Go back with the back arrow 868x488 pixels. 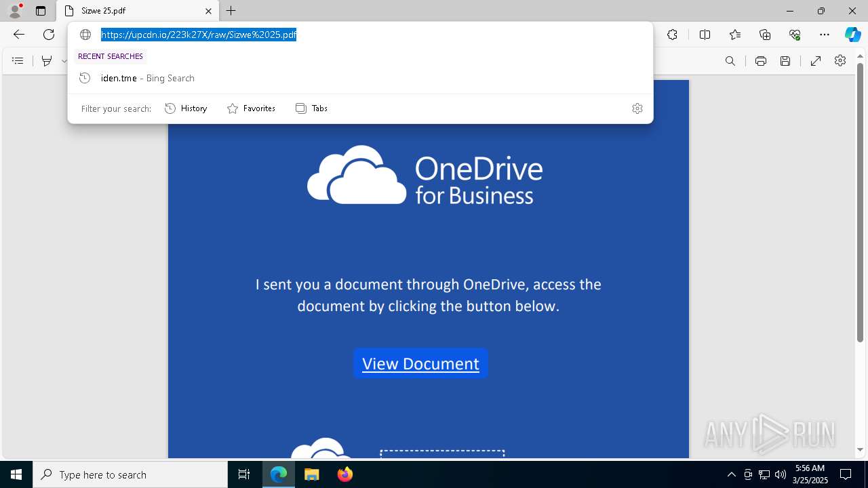(19, 35)
